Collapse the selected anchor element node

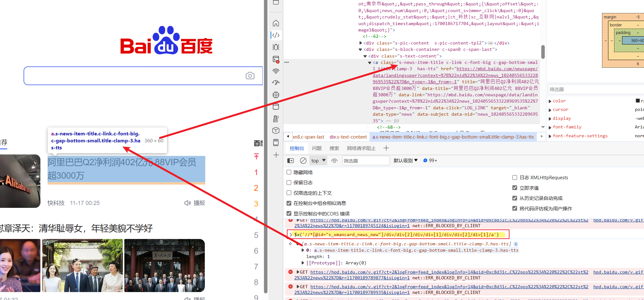[370, 63]
